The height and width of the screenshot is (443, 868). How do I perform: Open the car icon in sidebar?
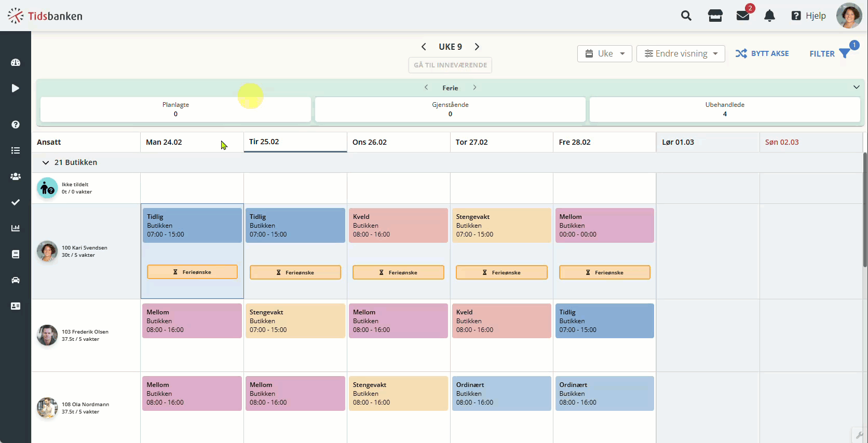16,280
